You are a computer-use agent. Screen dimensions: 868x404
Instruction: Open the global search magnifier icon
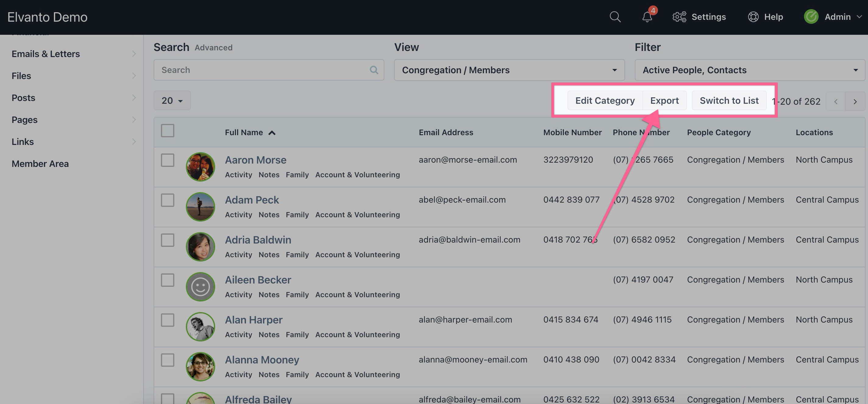[x=615, y=17]
